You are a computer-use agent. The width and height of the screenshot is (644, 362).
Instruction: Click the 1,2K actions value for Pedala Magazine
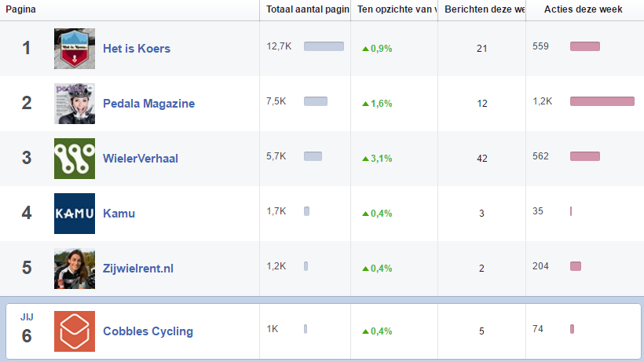[543, 101]
